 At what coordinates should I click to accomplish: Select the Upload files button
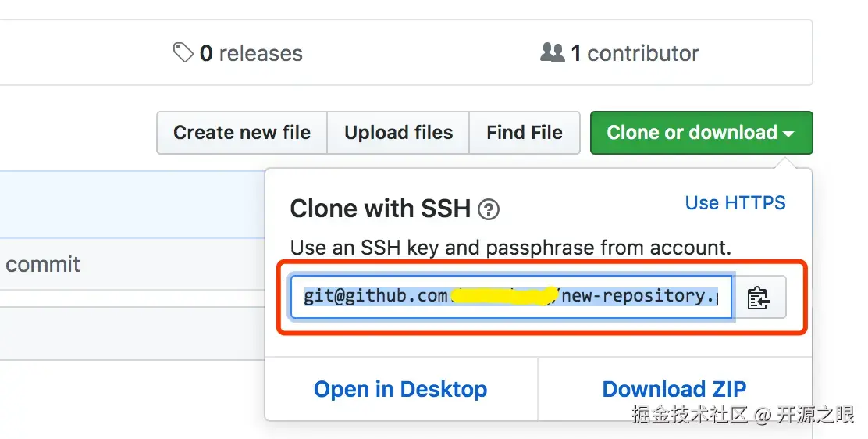[x=398, y=133]
